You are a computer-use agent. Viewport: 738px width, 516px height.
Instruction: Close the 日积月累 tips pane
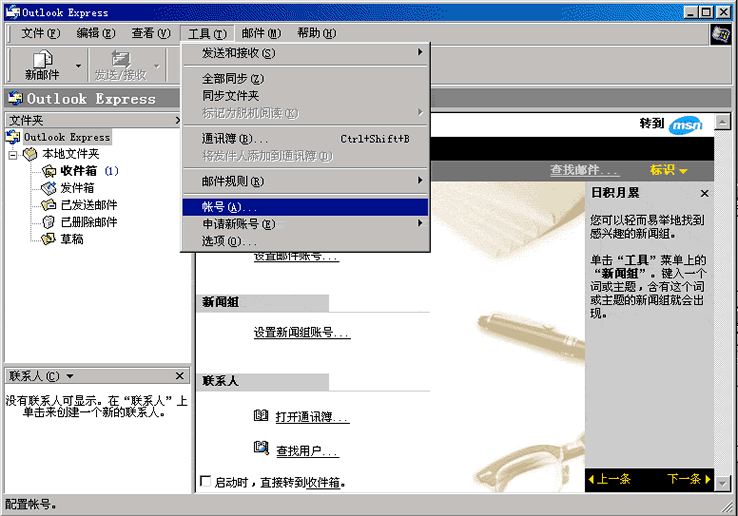pyautogui.click(x=704, y=194)
